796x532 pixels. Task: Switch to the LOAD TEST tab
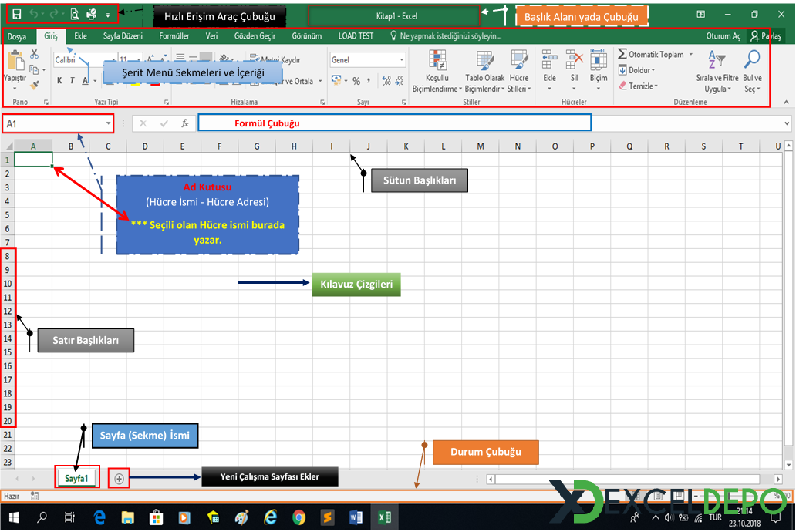[356, 36]
